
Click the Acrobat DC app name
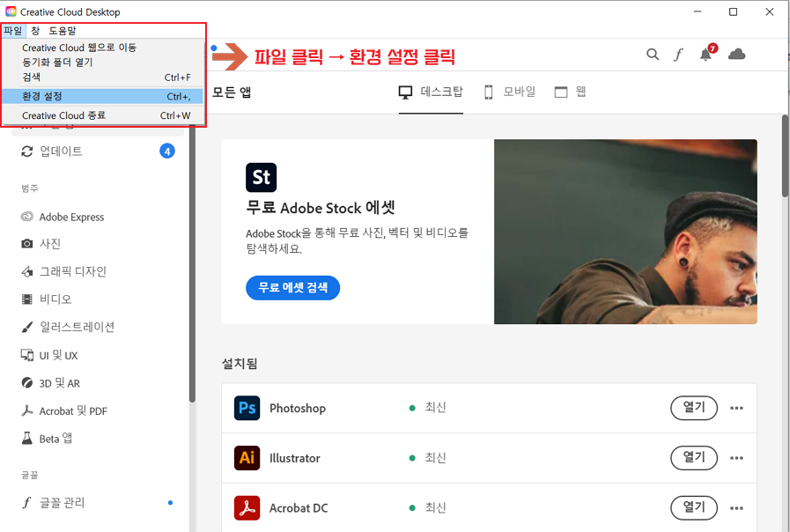pos(299,508)
